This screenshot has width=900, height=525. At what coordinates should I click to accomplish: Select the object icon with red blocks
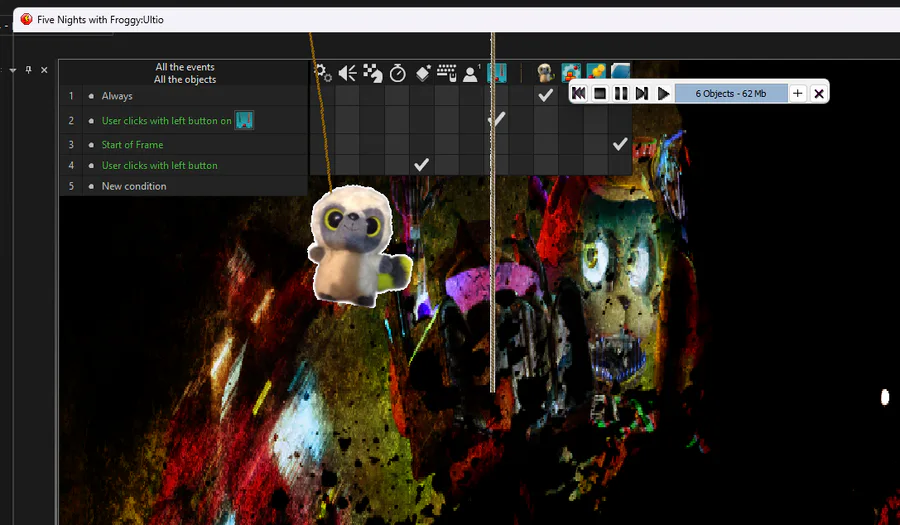pyautogui.click(x=571, y=73)
